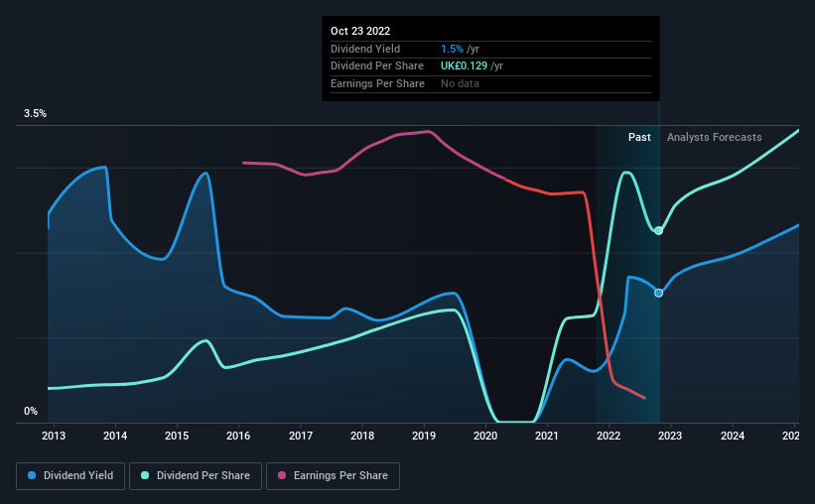Viewport: 815px width, 504px height.
Task: Select the Past section label
Action: click(639, 137)
